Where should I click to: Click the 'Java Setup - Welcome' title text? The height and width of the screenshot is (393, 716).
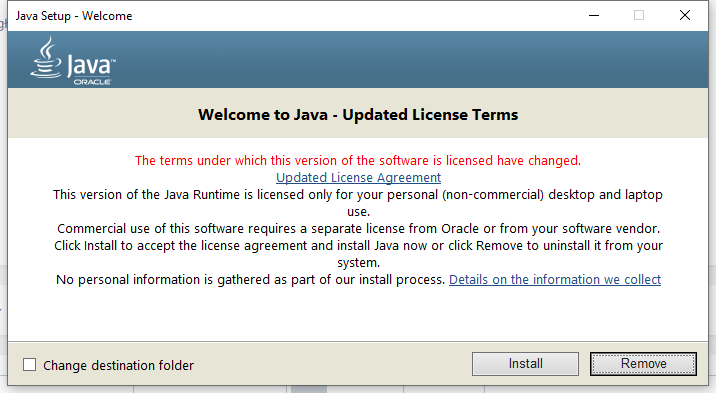pos(74,16)
